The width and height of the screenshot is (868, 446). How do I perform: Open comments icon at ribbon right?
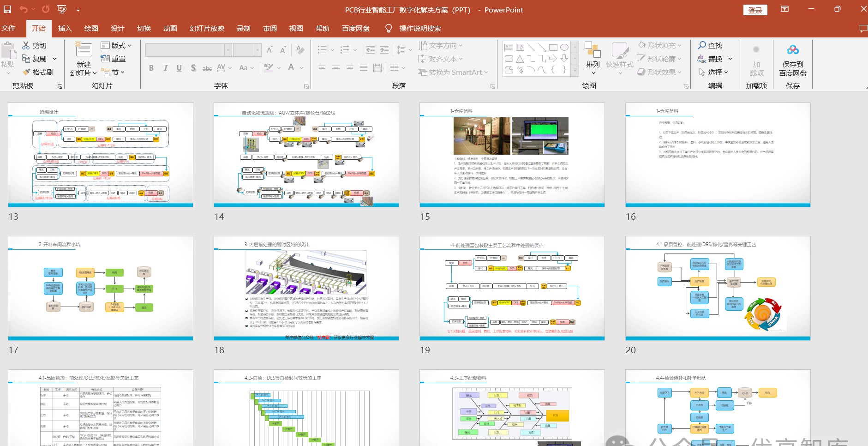pyautogui.click(x=863, y=29)
